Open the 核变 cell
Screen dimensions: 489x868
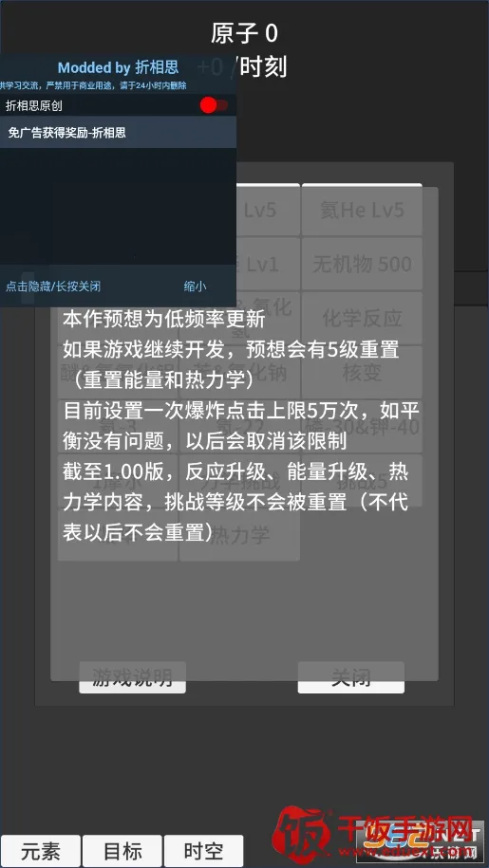click(362, 373)
